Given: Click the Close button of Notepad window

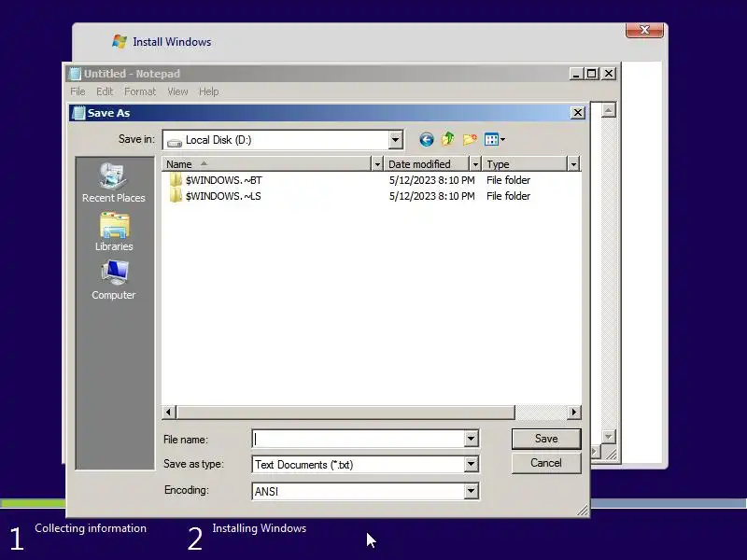Looking at the screenshot, I should [609, 74].
